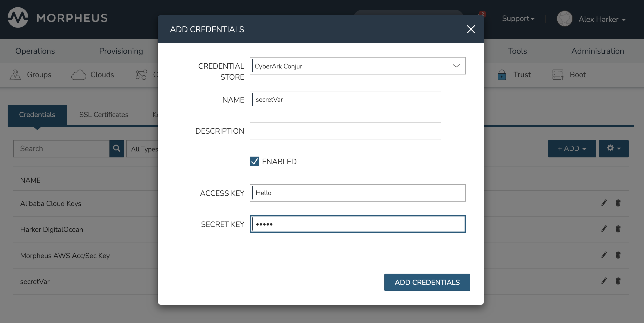Click the Boot server icon
This screenshot has width=644, height=323.
558,75
